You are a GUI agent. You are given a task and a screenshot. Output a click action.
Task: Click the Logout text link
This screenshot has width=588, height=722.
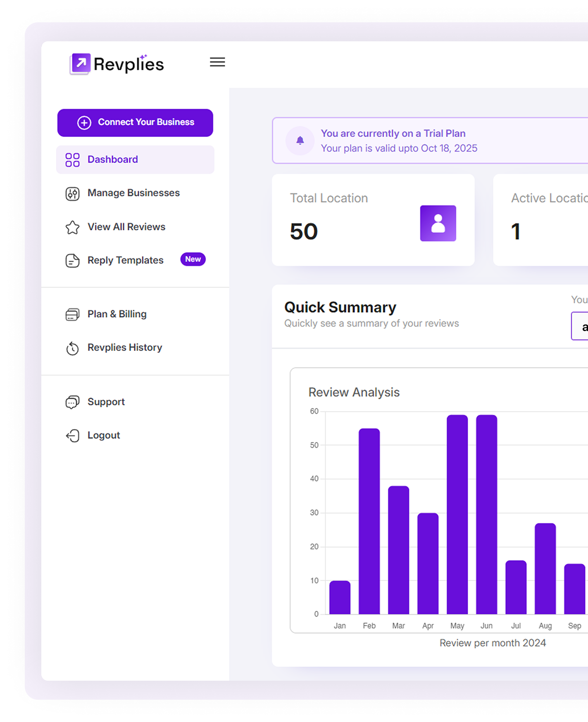[104, 435]
